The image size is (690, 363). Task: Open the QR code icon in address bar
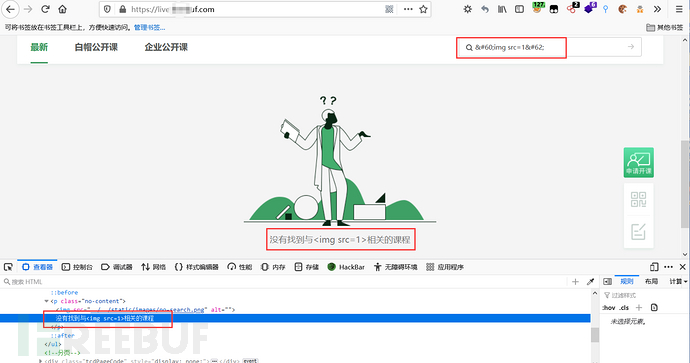point(389,9)
